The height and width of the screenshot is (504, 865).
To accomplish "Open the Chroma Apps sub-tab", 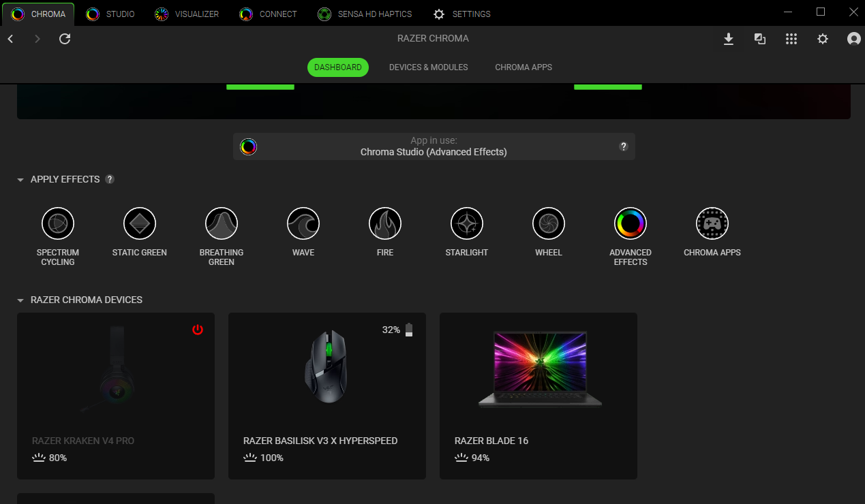I will [523, 67].
